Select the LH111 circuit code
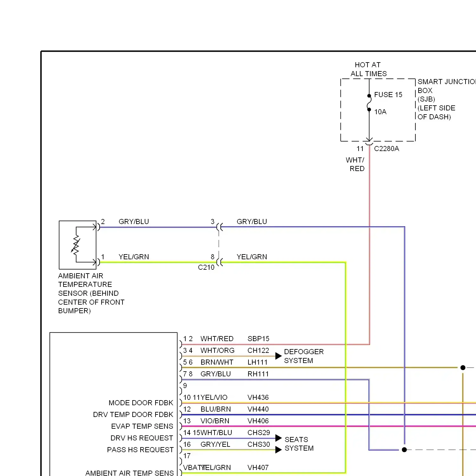The height and width of the screenshot is (476, 476). click(x=257, y=362)
